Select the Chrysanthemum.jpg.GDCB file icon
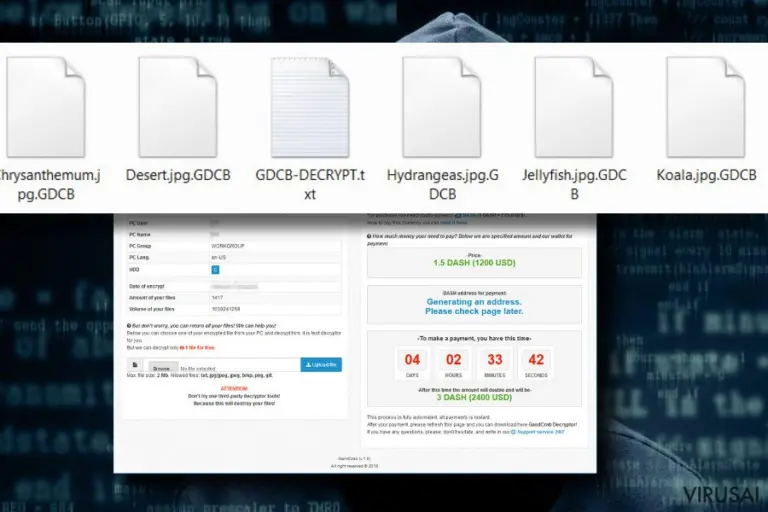 pyautogui.click(x=46, y=107)
